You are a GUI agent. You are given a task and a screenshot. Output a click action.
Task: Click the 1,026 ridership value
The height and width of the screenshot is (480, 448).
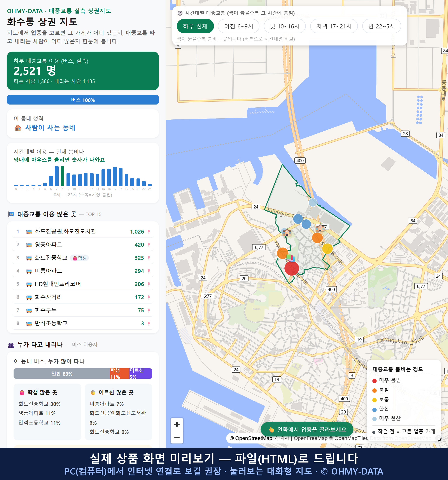click(137, 232)
